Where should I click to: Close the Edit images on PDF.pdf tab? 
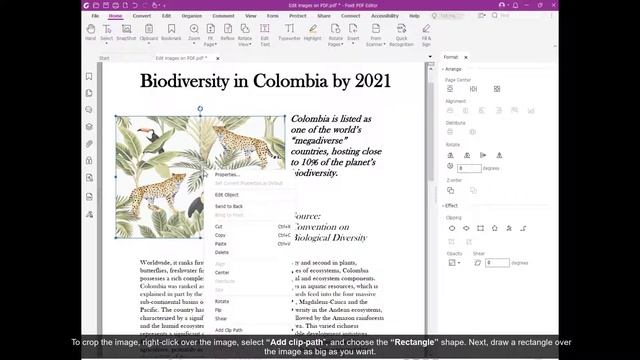tap(218, 58)
